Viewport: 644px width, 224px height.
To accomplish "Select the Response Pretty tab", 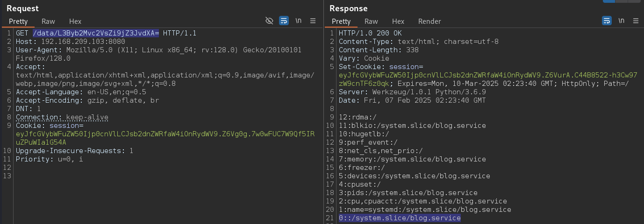I will (341, 21).
